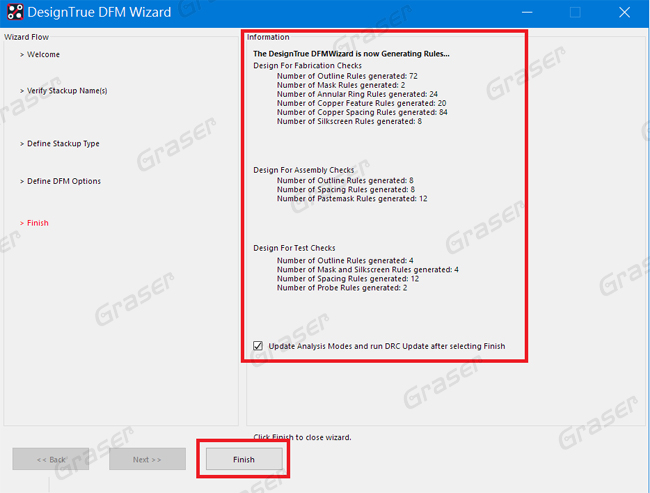Click 'Number of Outline Rules generated: 4'
This screenshot has width=650, height=493.
pyautogui.click(x=345, y=260)
